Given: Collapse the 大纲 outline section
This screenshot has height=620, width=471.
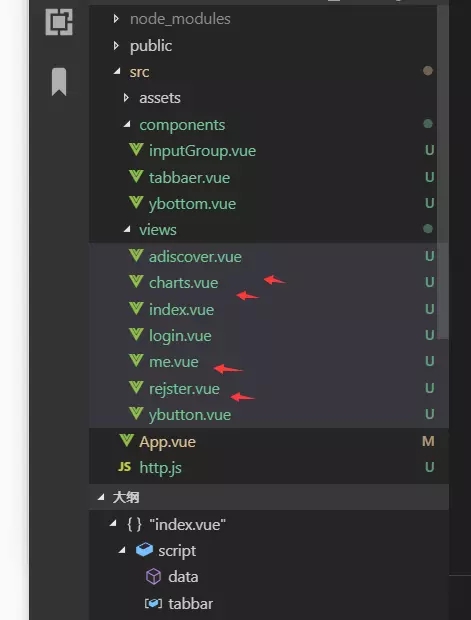Looking at the screenshot, I should [x=102, y=497].
